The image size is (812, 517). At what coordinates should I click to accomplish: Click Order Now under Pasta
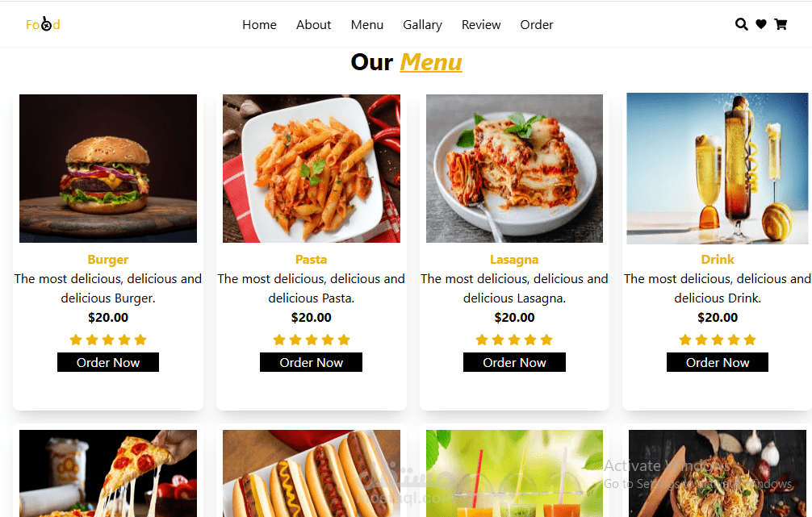(312, 362)
